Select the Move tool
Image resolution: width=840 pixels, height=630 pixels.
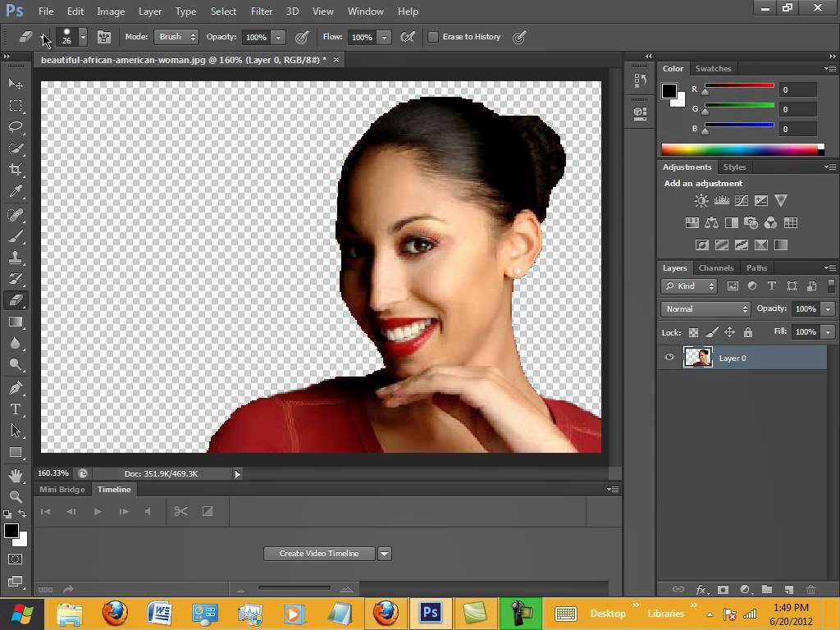point(16,84)
